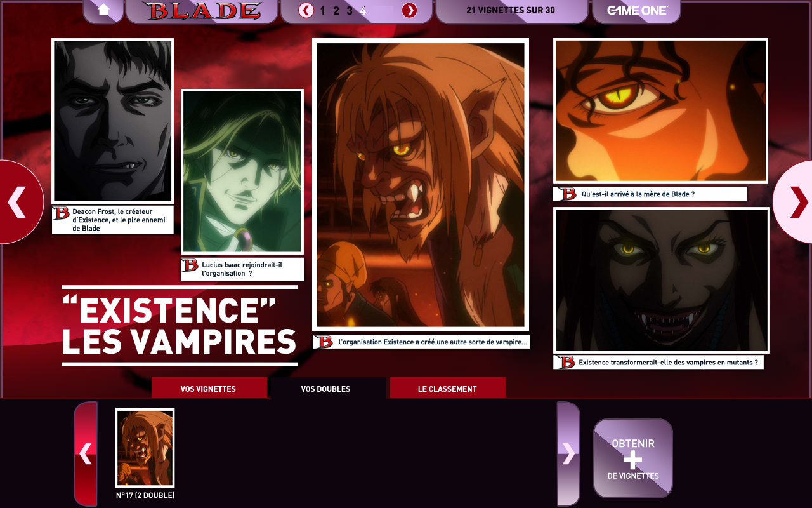Click the Existence Les Vampires title
This screenshot has width=812, height=508.
click(180, 326)
